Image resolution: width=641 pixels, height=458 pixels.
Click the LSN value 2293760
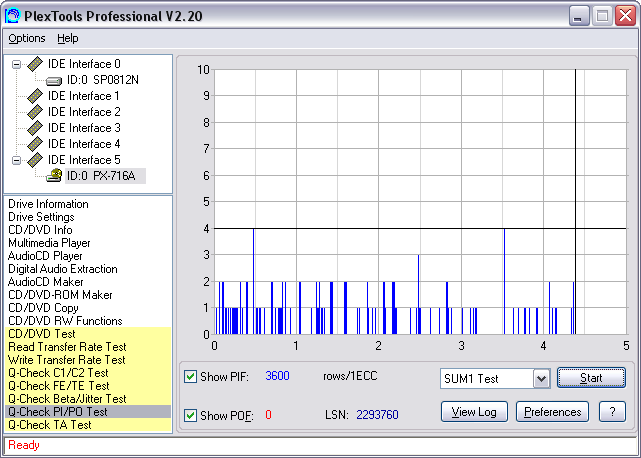pos(377,415)
